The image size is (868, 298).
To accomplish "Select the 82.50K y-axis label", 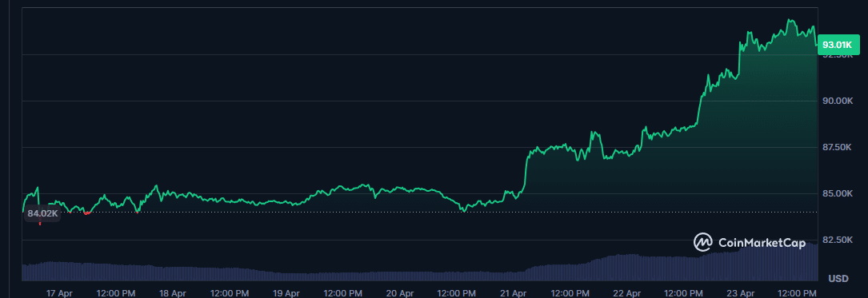I will 838,240.
